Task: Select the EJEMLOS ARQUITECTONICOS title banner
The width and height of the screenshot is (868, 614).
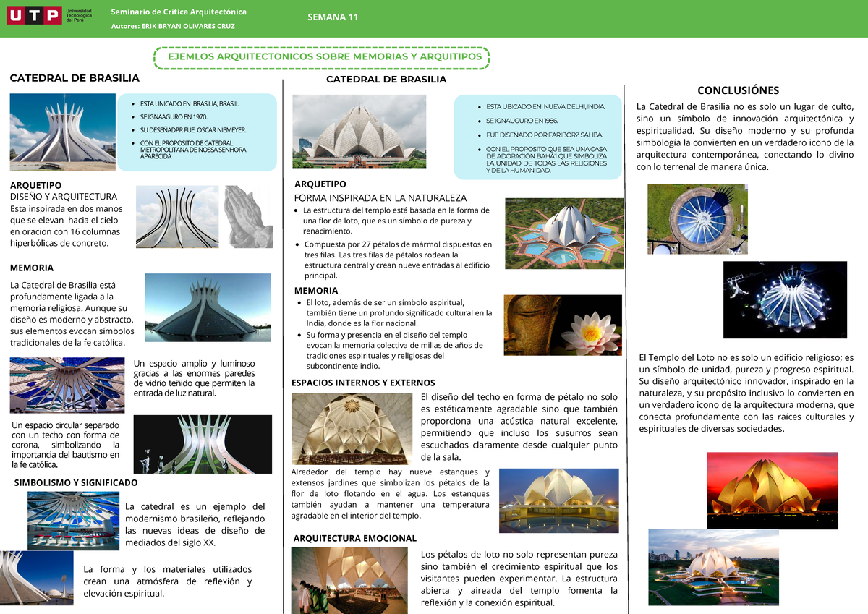Action: (321, 56)
